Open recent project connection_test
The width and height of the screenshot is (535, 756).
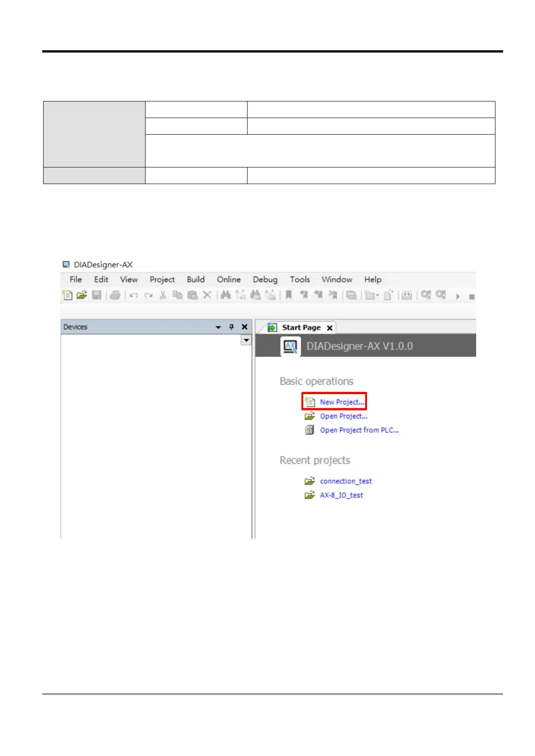346,481
